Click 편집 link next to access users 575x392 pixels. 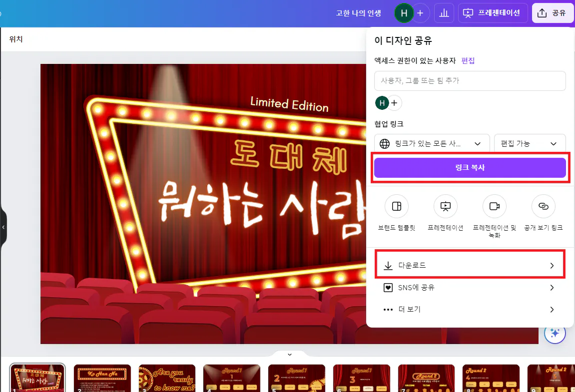point(468,60)
